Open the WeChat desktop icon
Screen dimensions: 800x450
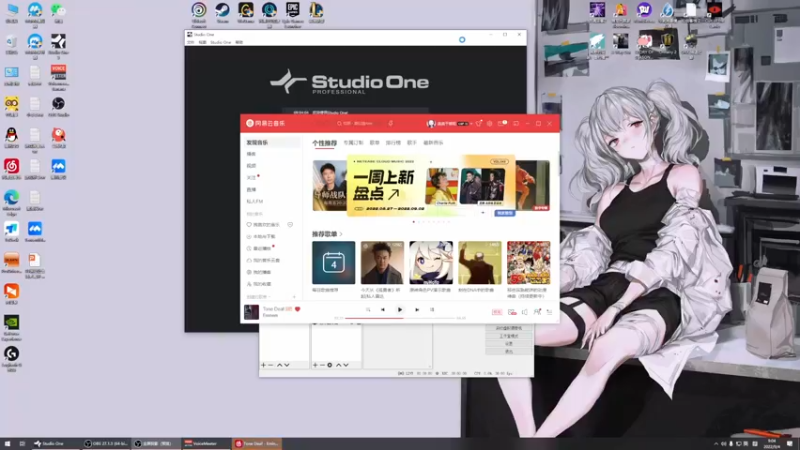pos(58,12)
